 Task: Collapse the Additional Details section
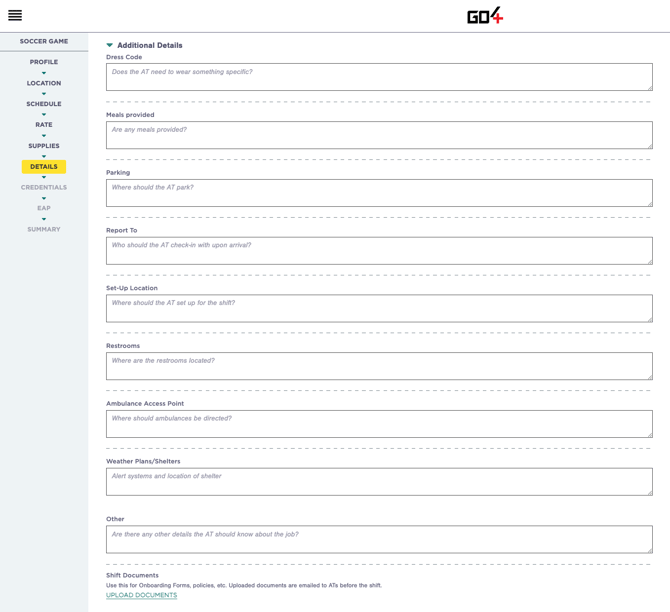pos(110,45)
